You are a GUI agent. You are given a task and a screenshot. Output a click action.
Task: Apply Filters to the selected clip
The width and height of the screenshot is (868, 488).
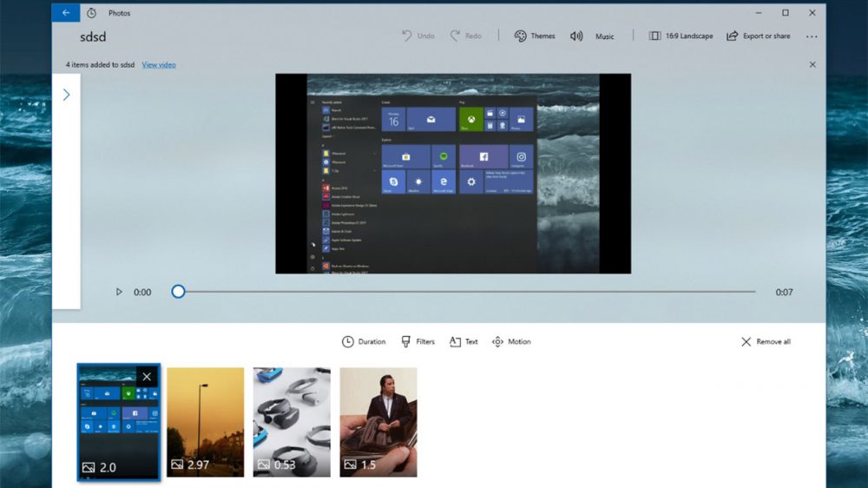point(418,341)
